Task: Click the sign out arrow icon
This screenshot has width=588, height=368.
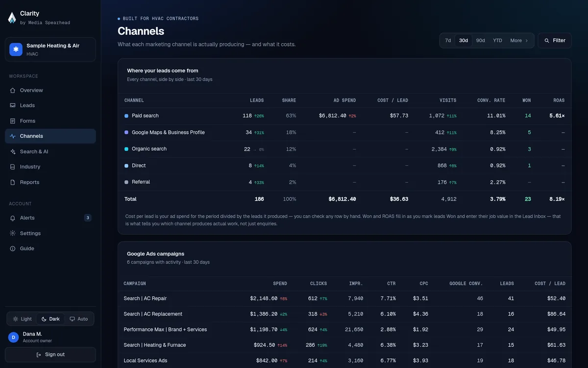Action: click(39, 355)
